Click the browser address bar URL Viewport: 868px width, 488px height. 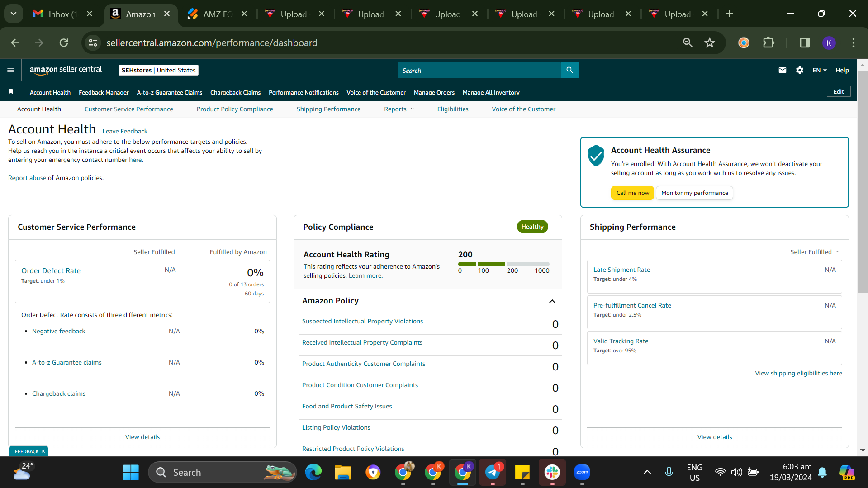click(x=212, y=43)
